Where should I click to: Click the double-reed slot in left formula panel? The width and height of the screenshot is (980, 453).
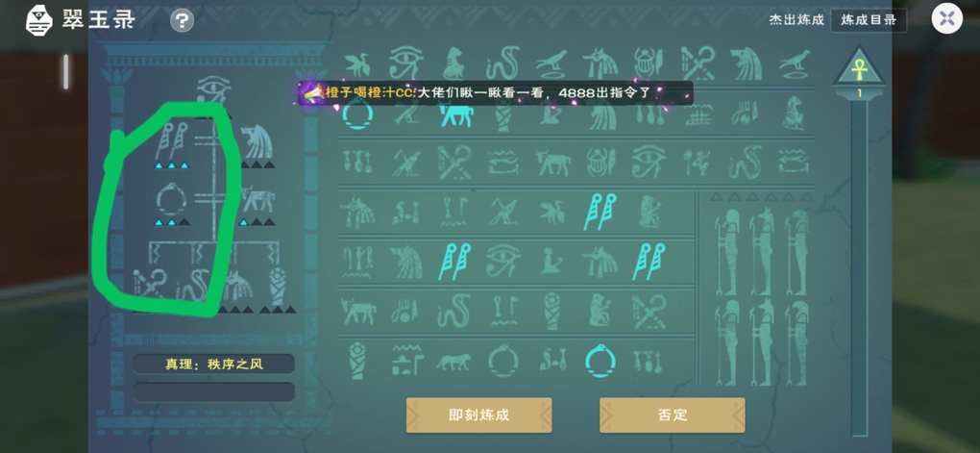[x=171, y=144]
